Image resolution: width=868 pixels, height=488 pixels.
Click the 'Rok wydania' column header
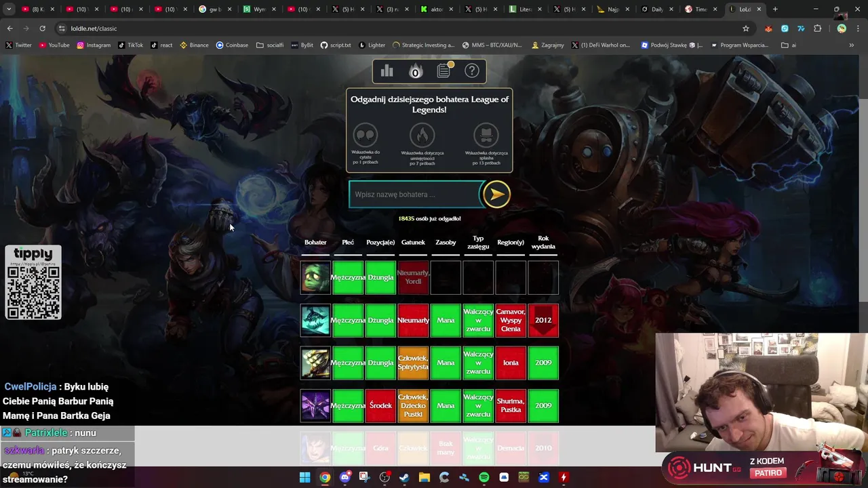543,243
